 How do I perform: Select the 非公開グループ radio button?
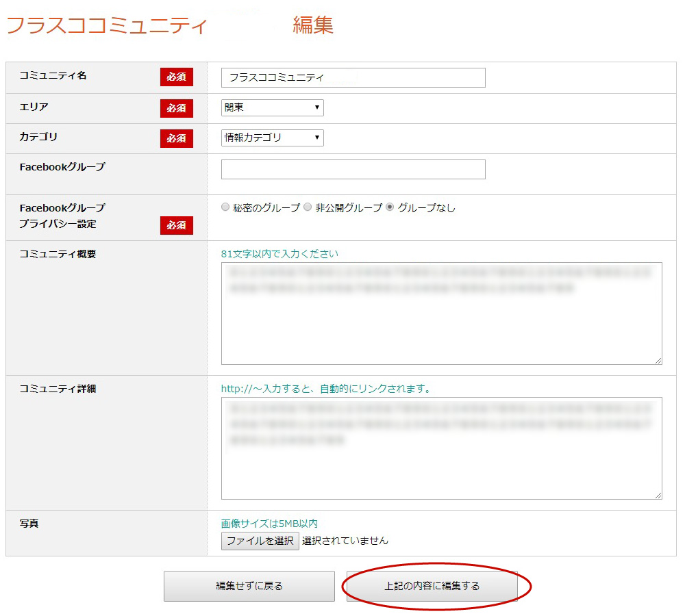(308, 207)
